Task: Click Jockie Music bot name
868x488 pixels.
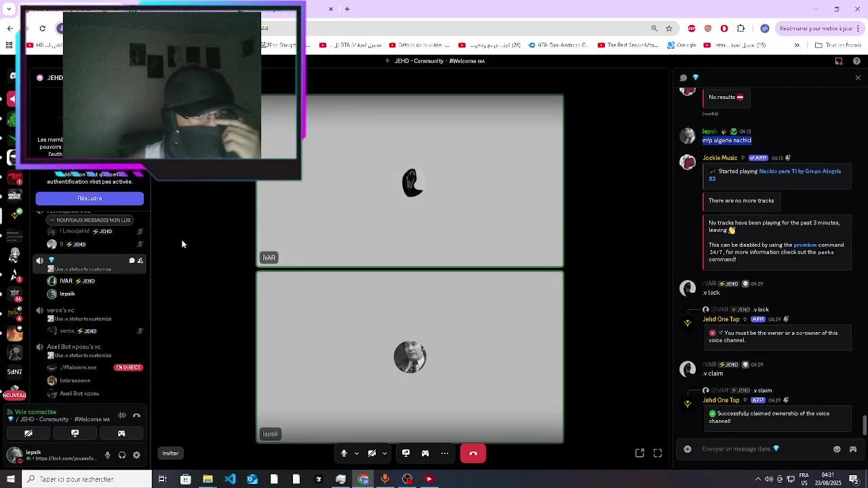Action: pyautogui.click(x=720, y=158)
